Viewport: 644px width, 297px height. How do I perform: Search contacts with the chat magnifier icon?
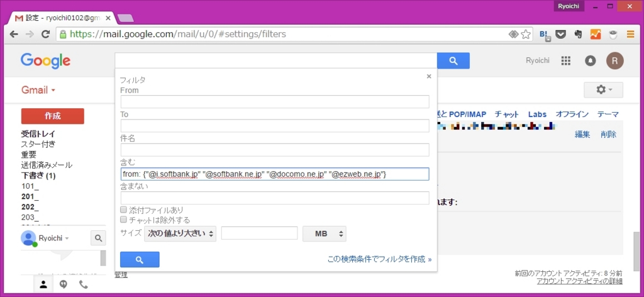click(98, 238)
